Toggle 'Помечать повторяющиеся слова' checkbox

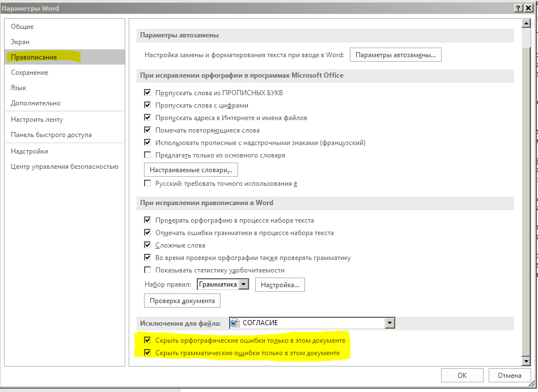[x=147, y=130]
